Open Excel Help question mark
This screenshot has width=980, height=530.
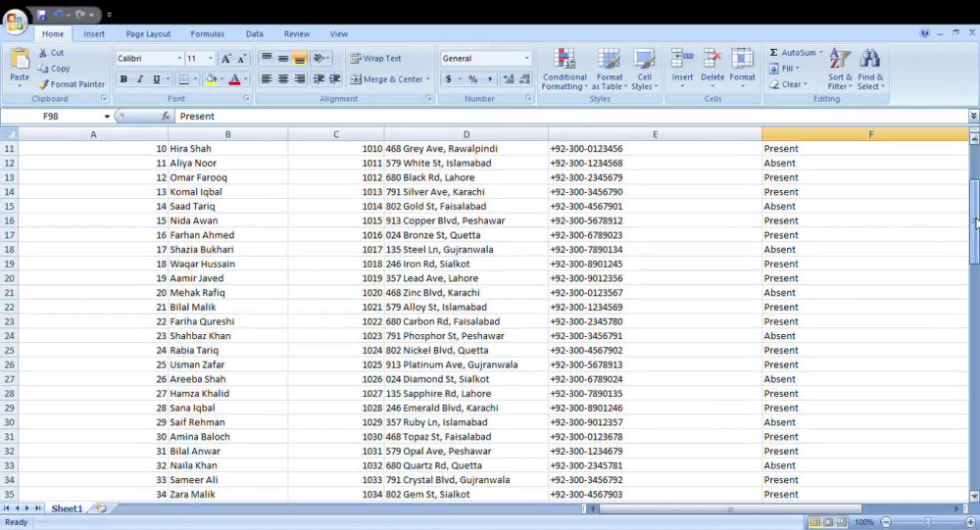coord(924,33)
